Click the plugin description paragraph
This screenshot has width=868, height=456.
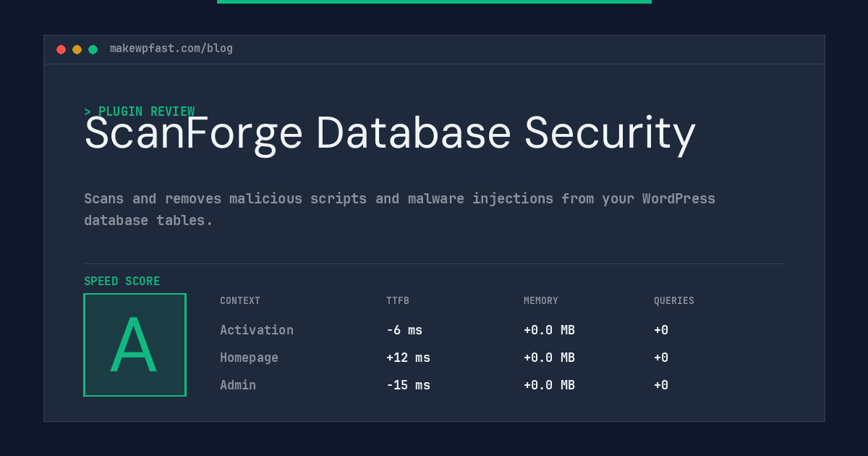pyautogui.click(x=399, y=209)
